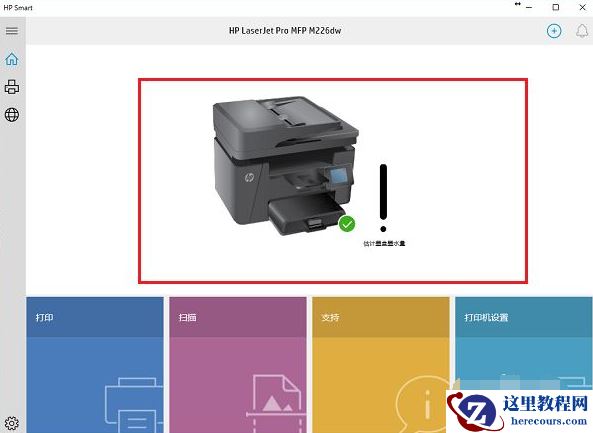Click the 估计墨盒墨水量 label
Screen dimensions: 593x433
pos(384,244)
